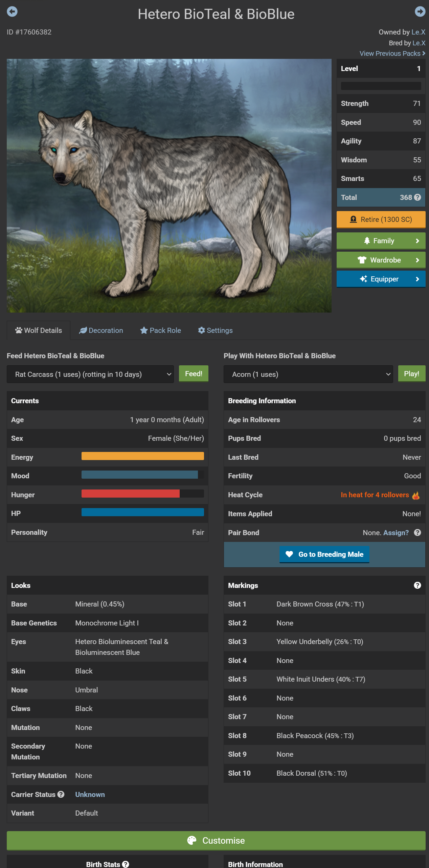
Task: Click the Speed stat value 90
Action: point(417,122)
